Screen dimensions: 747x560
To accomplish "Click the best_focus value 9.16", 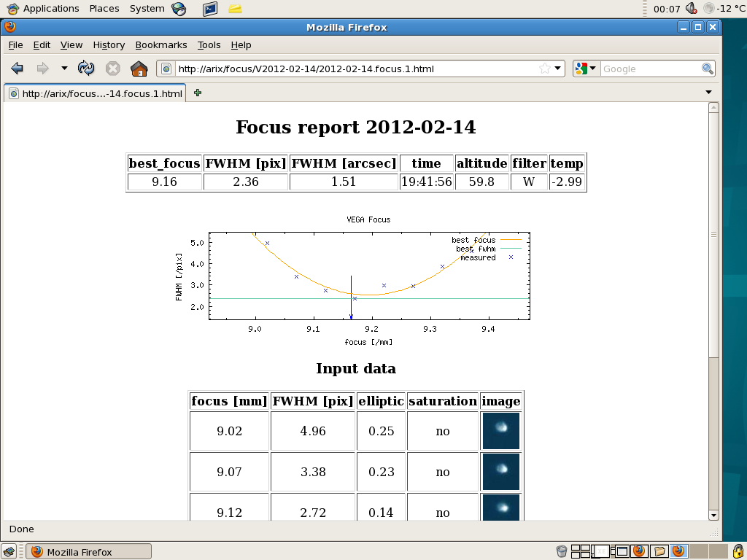I will 164,182.
